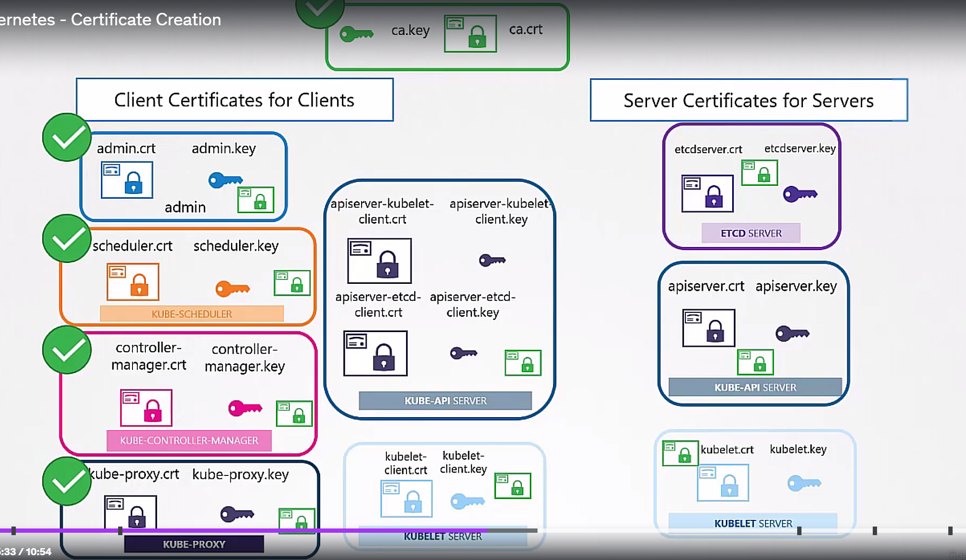
Task: Click the green checkmark beside the kube-proxy box
Action: [x=67, y=481]
